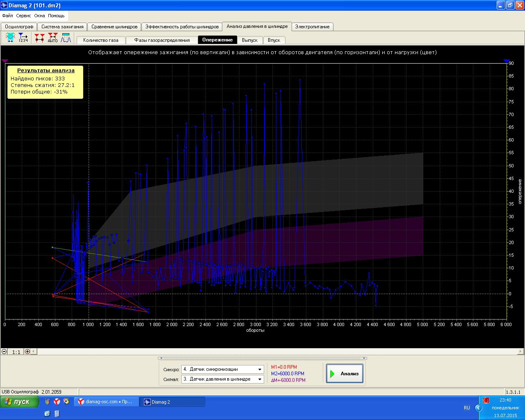Open the Окна menu
Screen dimensions: 525x420
coord(39,16)
